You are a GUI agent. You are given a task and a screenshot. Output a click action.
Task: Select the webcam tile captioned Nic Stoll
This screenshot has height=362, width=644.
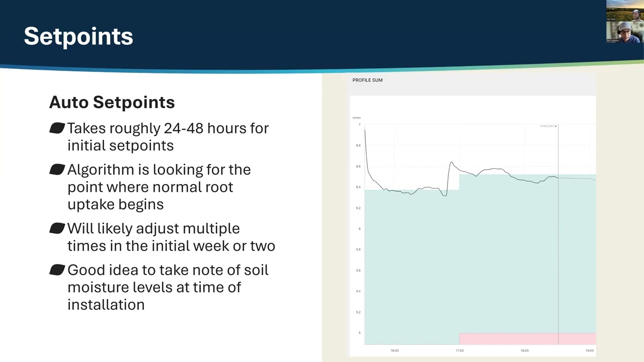(x=625, y=11)
